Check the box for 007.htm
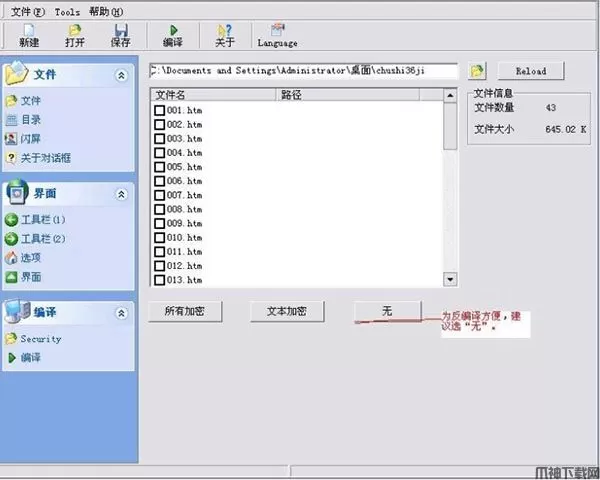This screenshot has width=600, height=480. click(x=160, y=195)
